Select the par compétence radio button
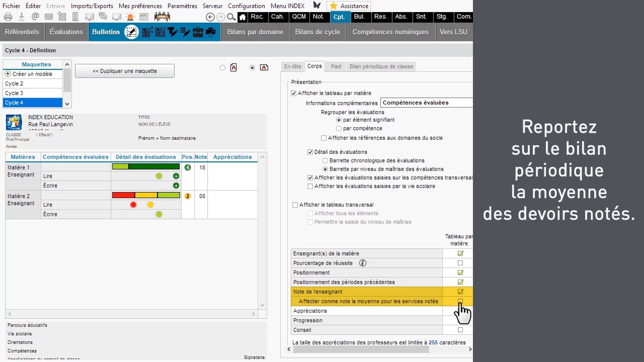Image resolution: width=644 pixels, height=362 pixels. pyautogui.click(x=339, y=128)
